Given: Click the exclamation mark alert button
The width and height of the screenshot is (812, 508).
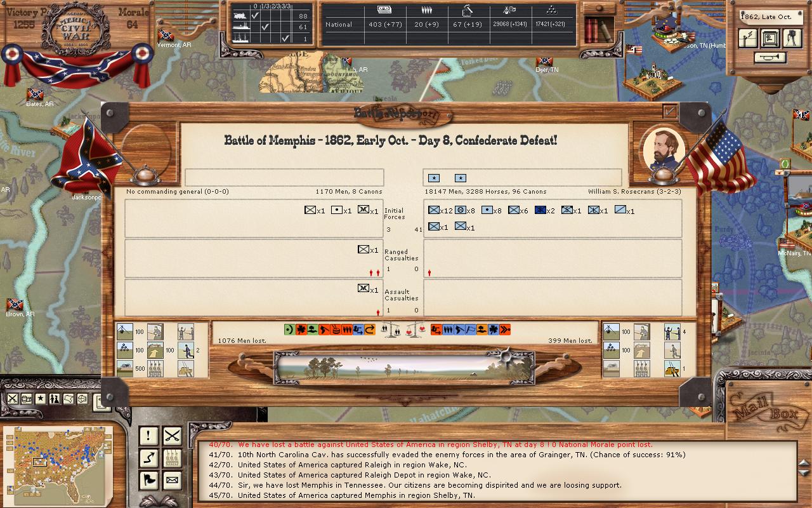Looking at the screenshot, I should pos(148,436).
